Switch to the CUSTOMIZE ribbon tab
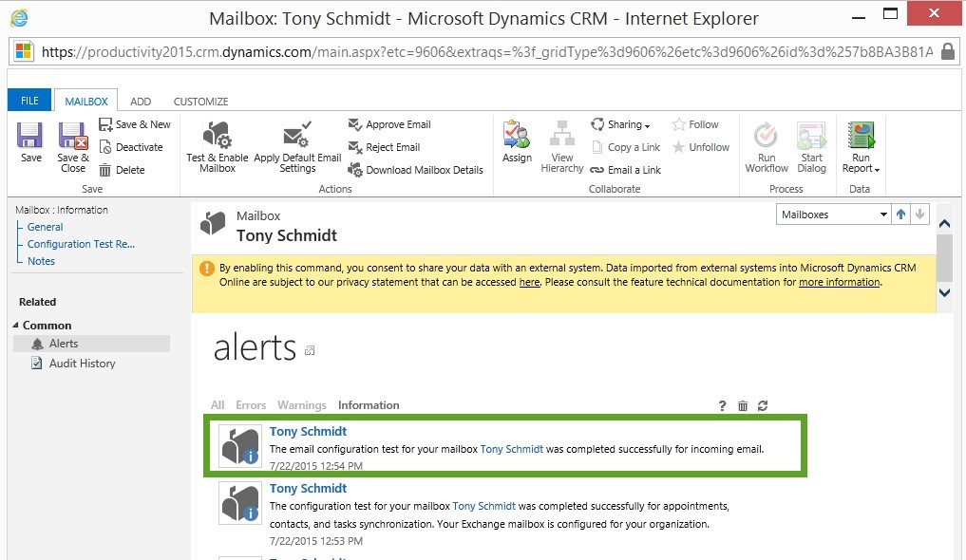 coord(200,101)
